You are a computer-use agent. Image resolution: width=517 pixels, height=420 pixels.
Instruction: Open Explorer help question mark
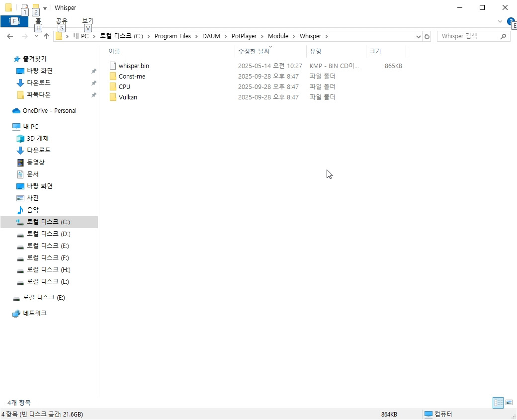pos(511,22)
